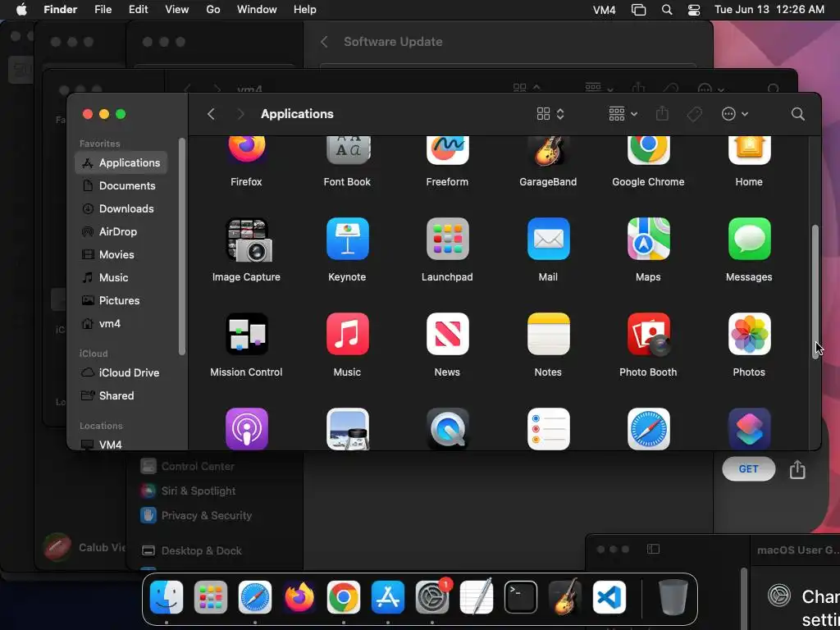Select AirDrop in the sidebar
Viewport: 840px width, 630px height.
[121, 232]
